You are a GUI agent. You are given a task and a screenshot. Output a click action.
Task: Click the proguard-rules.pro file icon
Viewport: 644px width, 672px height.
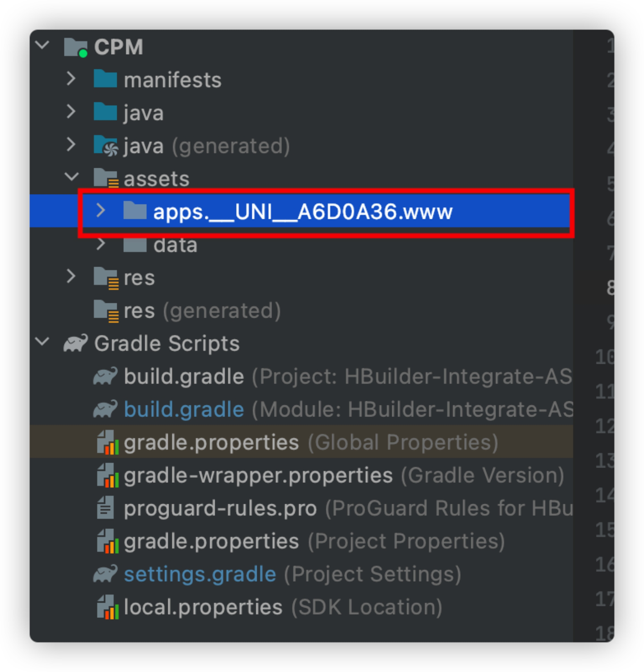coord(106,508)
